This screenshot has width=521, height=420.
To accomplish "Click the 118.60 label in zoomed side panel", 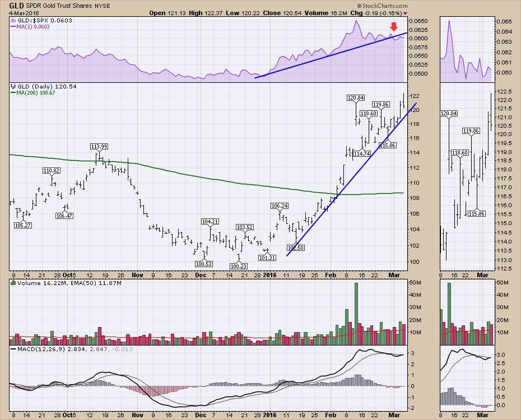I will (460, 153).
